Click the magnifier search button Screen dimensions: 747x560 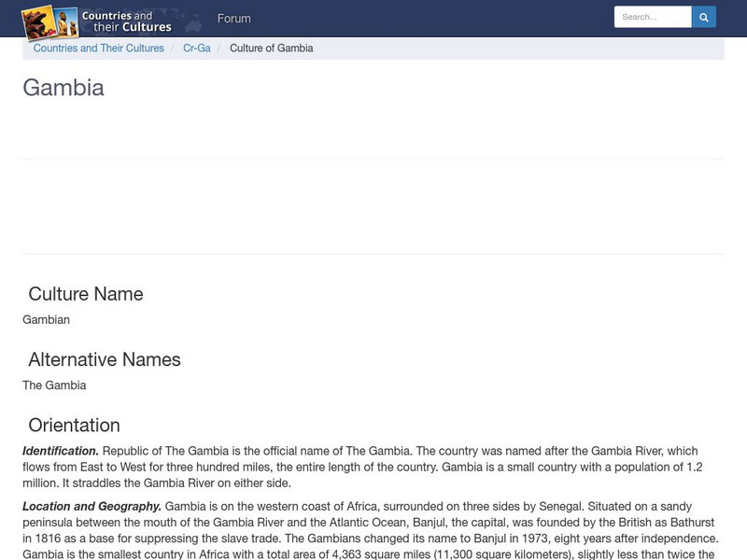pyautogui.click(x=704, y=17)
